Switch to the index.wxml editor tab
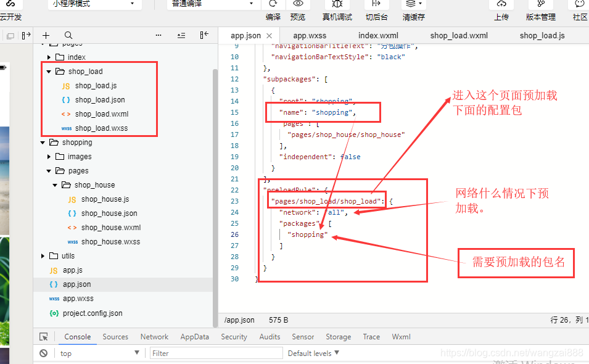Image resolution: width=589 pixels, height=364 pixels. click(x=378, y=36)
